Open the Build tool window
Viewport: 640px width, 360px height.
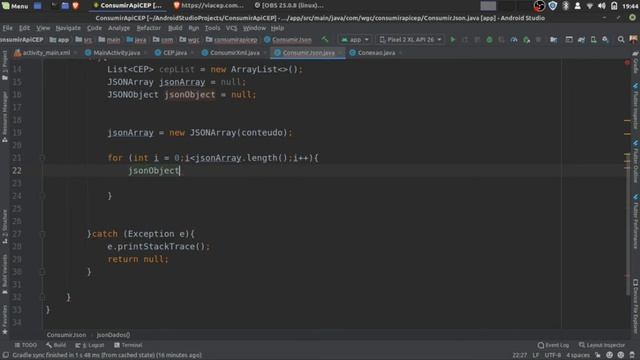(56, 345)
